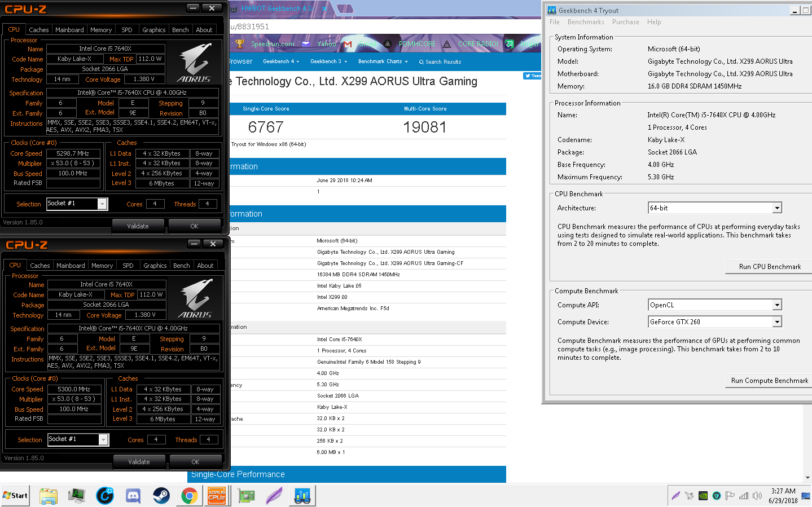Expand Socket #1 dropdown in upper CPU-Z
The width and height of the screenshot is (812, 507).
(102, 204)
